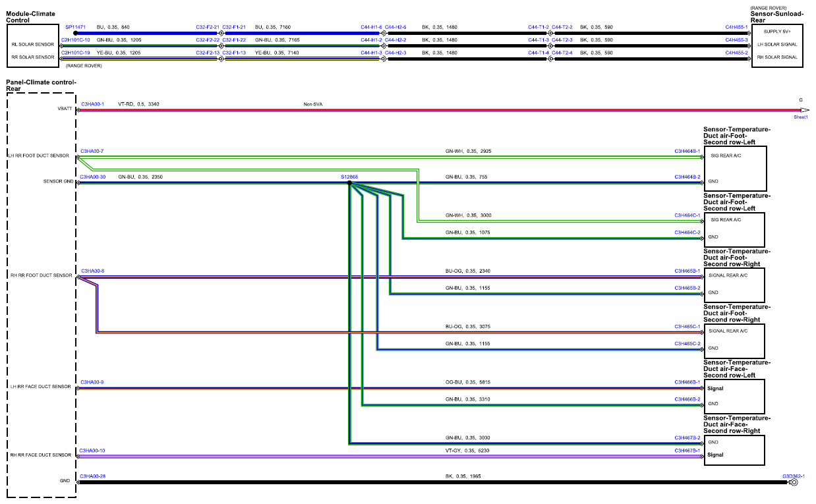
Task: Click connector label C3H464C-2
Action: (687, 233)
